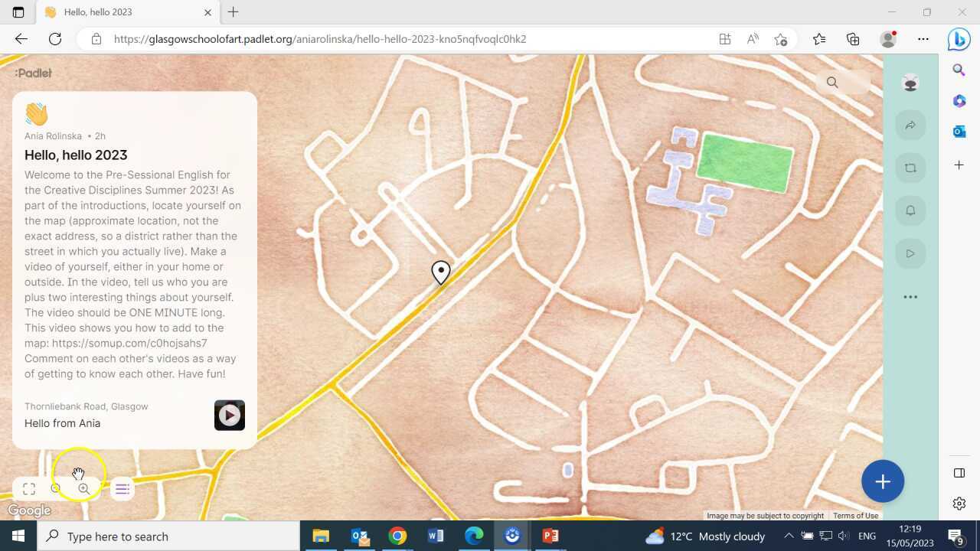Start the slideshow with the play icon
This screenshot has height=551, width=980.
click(910, 253)
